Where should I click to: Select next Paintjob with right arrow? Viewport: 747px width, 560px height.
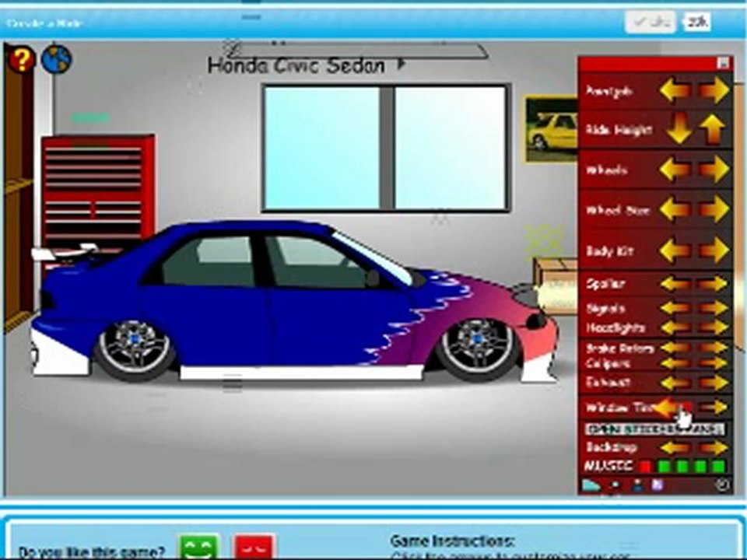714,90
